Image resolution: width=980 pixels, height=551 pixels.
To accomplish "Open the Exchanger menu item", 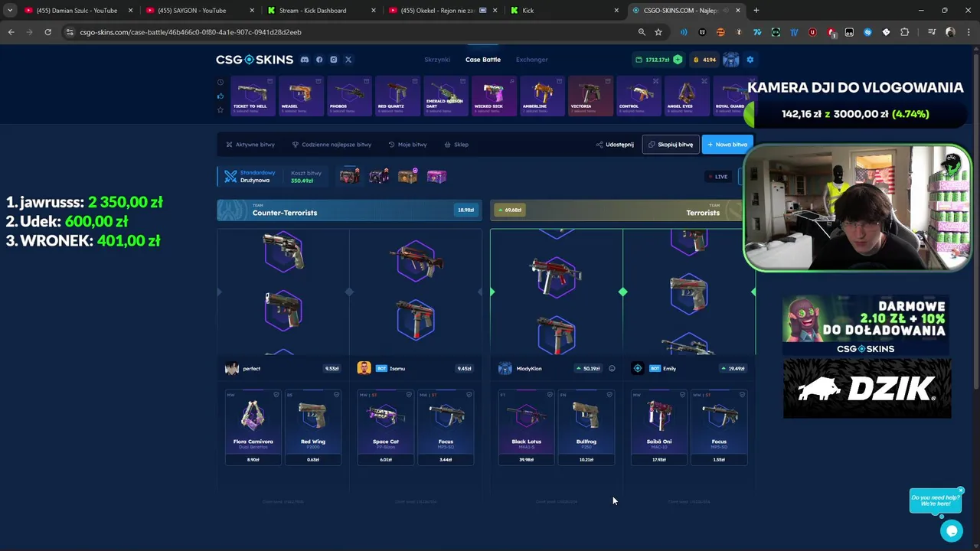I will [x=531, y=60].
